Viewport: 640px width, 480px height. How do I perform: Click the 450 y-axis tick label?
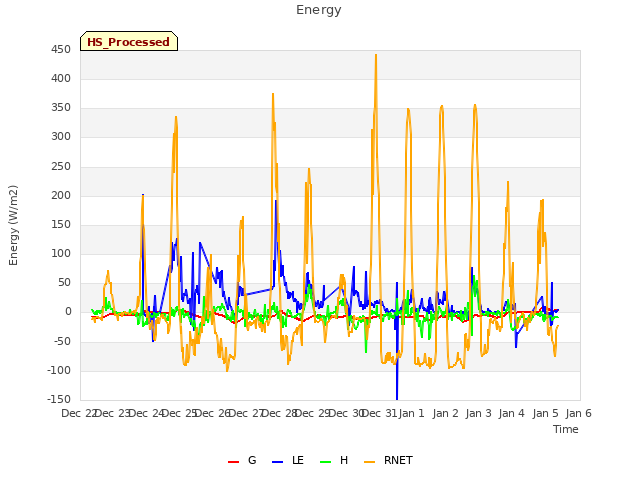pos(61,49)
